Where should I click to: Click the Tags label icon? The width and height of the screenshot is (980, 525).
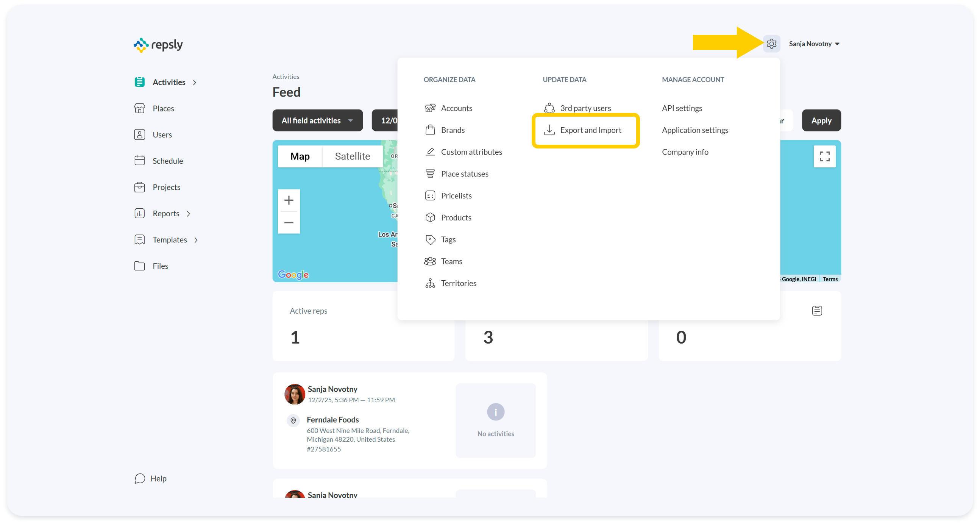pyautogui.click(x=430, y=240)
